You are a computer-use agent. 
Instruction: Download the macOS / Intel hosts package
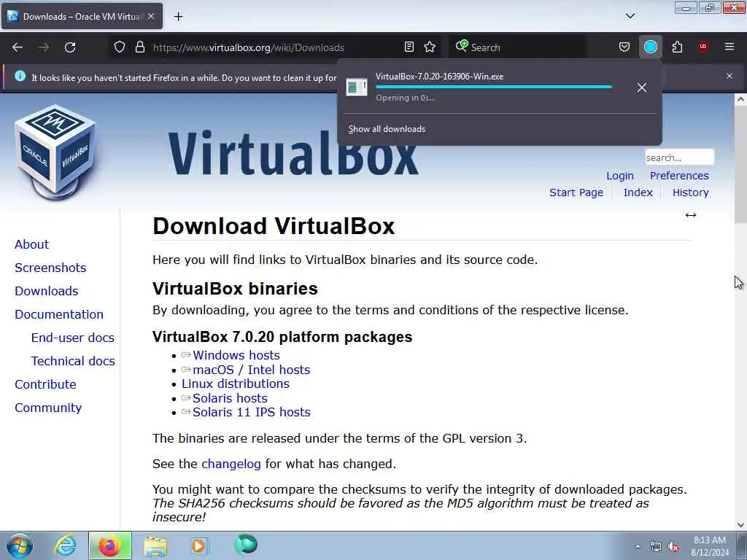[251, 370]
